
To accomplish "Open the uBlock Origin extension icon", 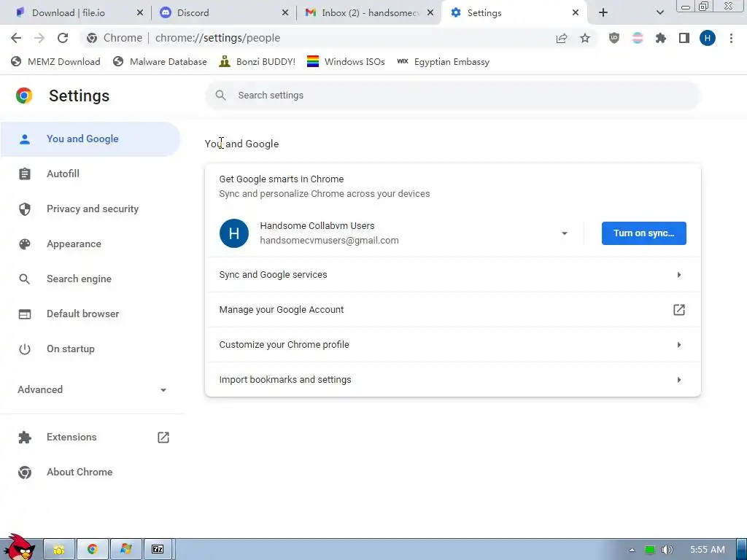I will coord(614,38).
